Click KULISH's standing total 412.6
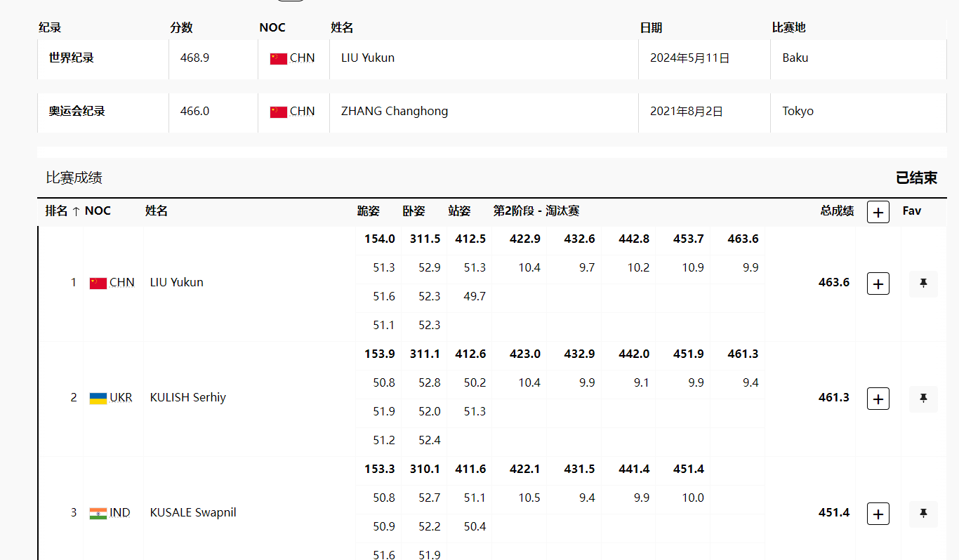 [470, 354]
